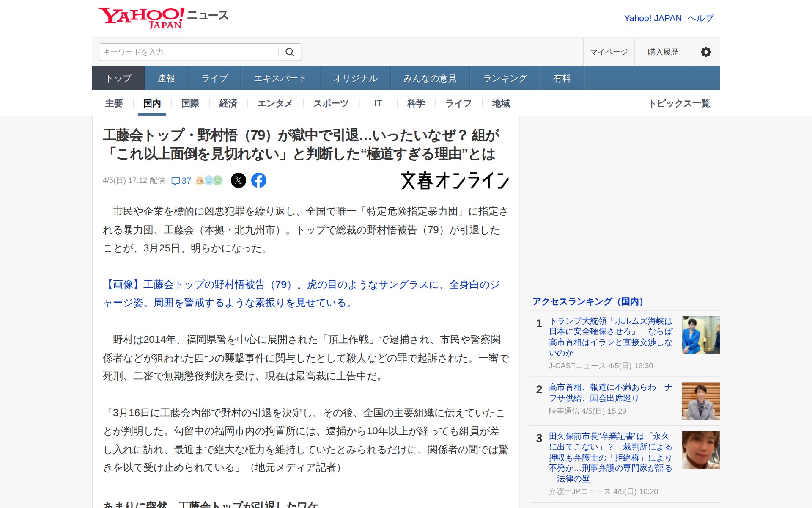Open the settings gear icon
812x508 pixels.
705,52
